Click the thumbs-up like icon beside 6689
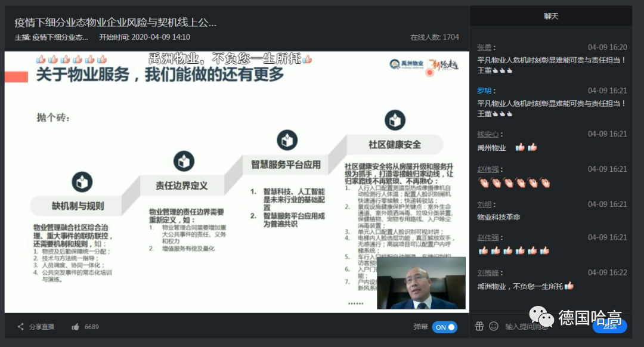The height and width of the screenshot is (347, 644). 75,327
